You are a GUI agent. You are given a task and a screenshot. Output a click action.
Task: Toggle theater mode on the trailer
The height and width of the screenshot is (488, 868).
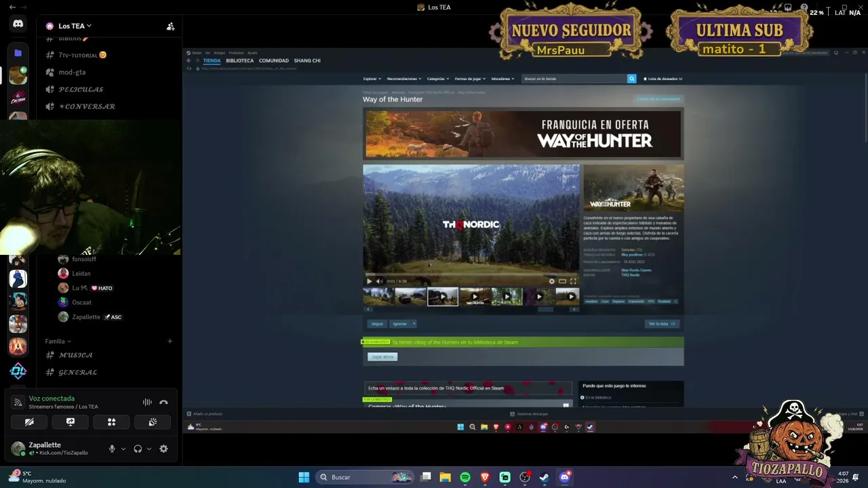click(562, 281)
